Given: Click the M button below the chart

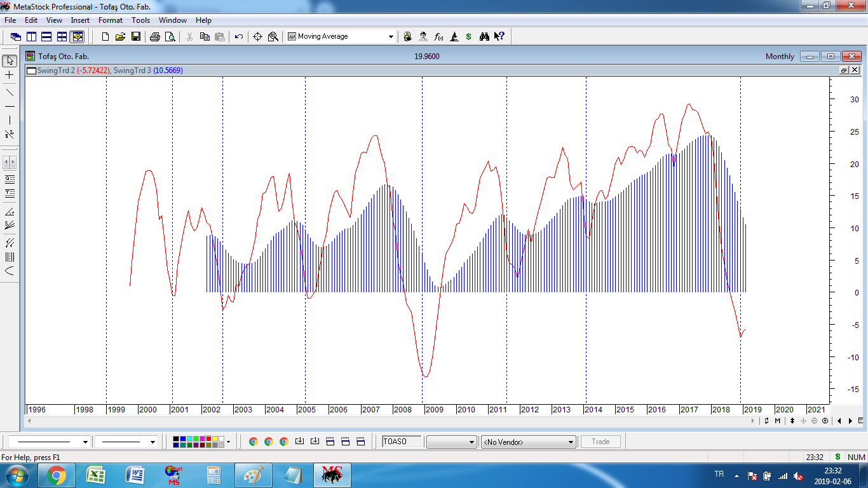Looking at the screenshot, I should coord(777,421).
